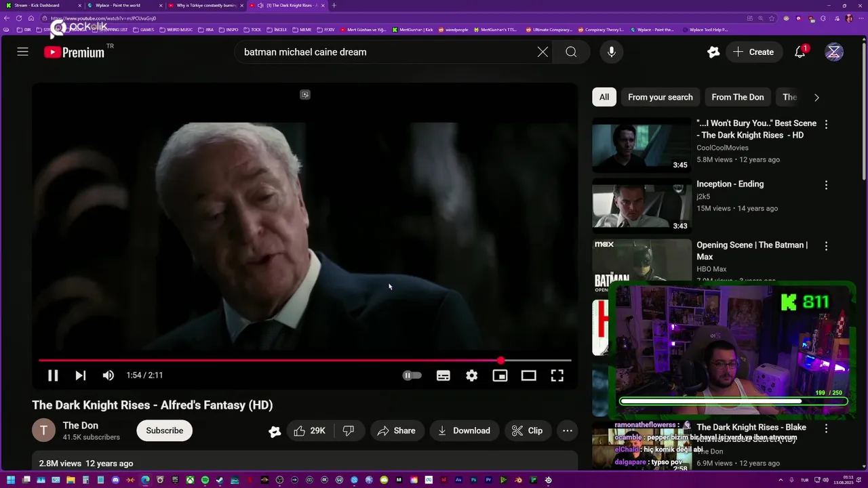Start voice search with the microphone
868x488 pixels.
(x=612, y=52)
